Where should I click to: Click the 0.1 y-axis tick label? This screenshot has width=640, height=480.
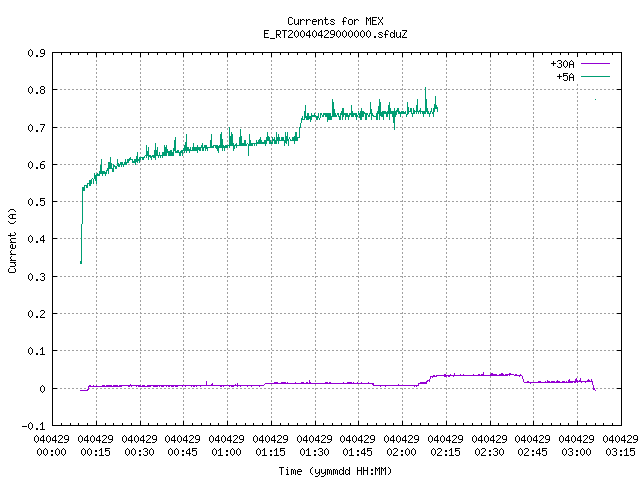[37, 351]
